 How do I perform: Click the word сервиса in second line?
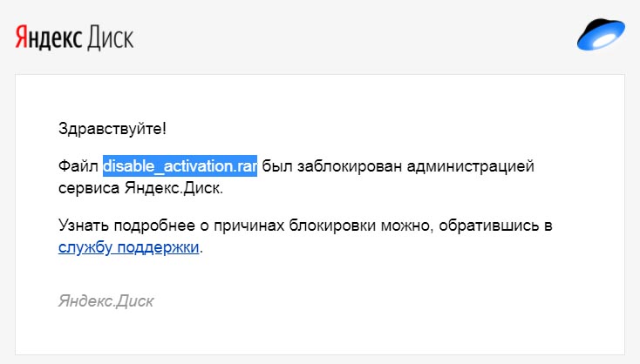(89, 189)
